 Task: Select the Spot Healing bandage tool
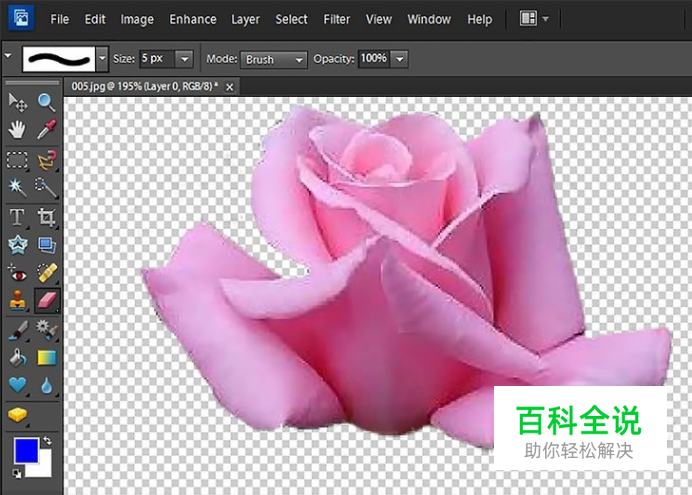(46, 274)
